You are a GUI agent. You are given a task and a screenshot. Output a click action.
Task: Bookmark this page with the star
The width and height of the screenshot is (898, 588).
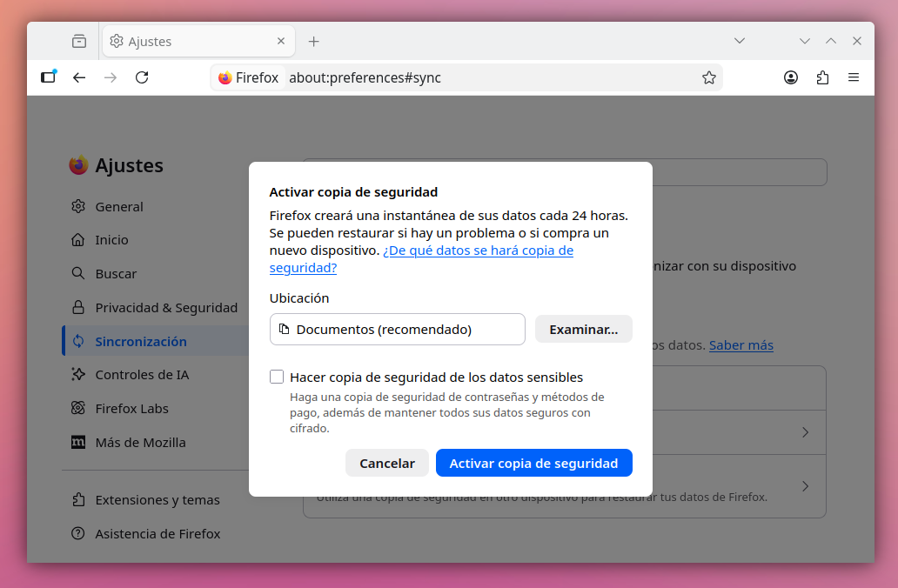click(709, 77)
